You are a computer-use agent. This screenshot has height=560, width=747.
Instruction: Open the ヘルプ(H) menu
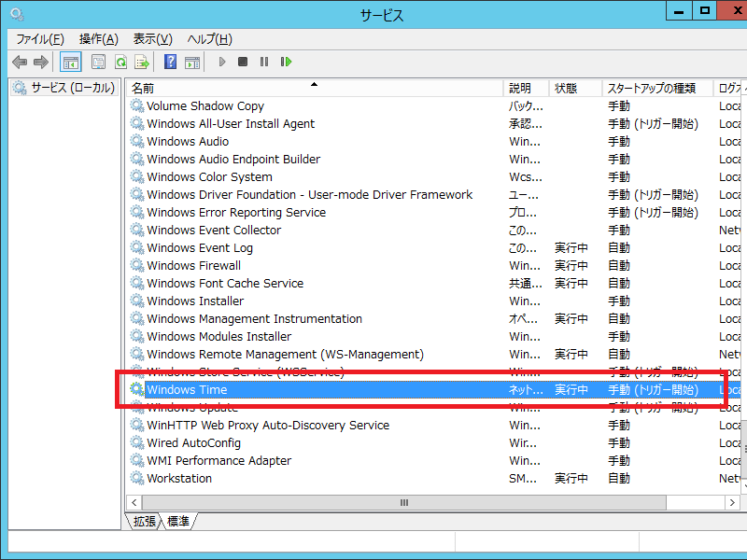pyautogui.click(x=209, y=39)
